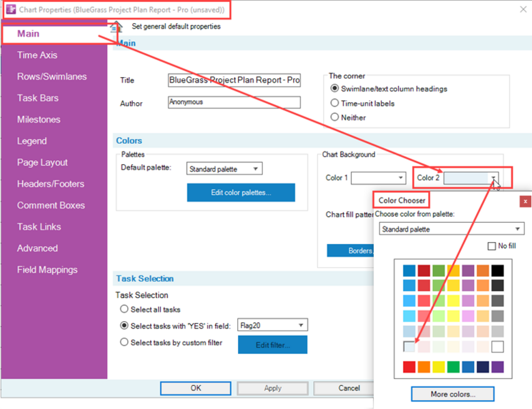
Task: Open the Rows/Swimlanes tab
Action: click(52, 76)
